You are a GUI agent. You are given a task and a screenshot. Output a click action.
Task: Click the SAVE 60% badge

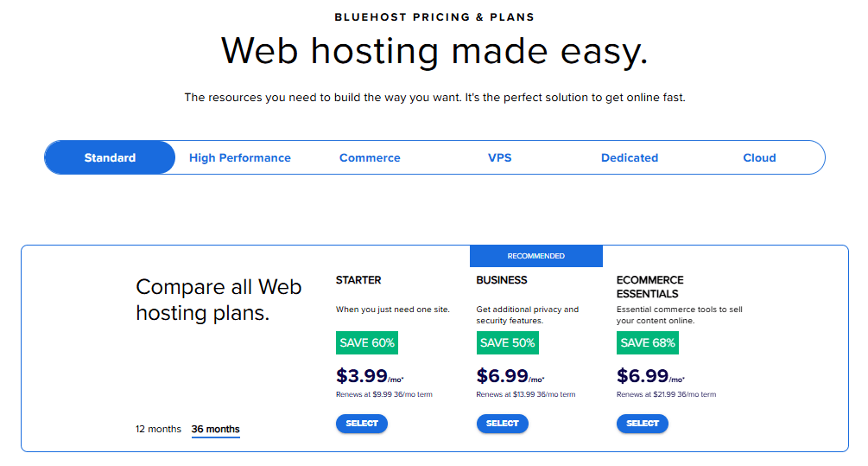(367, 342)
